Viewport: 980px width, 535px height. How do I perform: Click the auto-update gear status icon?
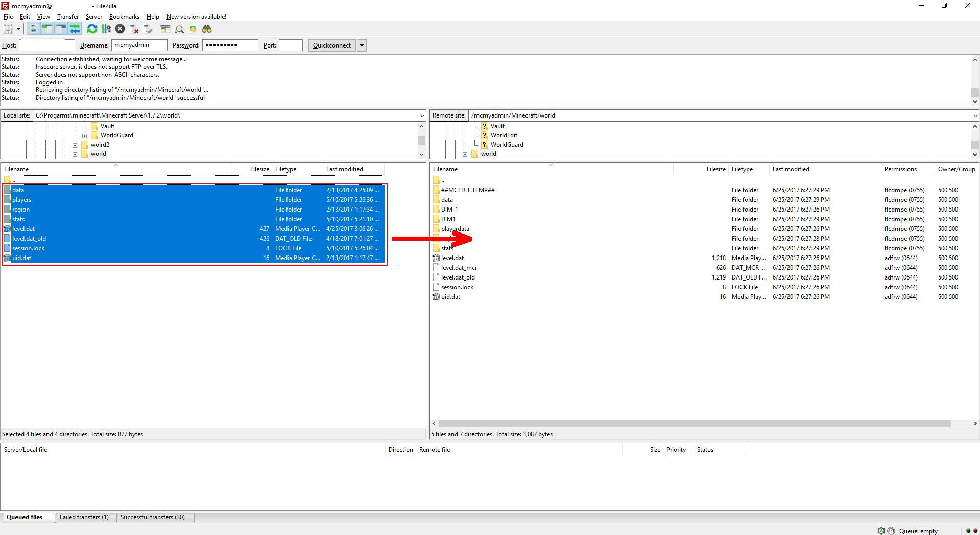pos(881,531)
